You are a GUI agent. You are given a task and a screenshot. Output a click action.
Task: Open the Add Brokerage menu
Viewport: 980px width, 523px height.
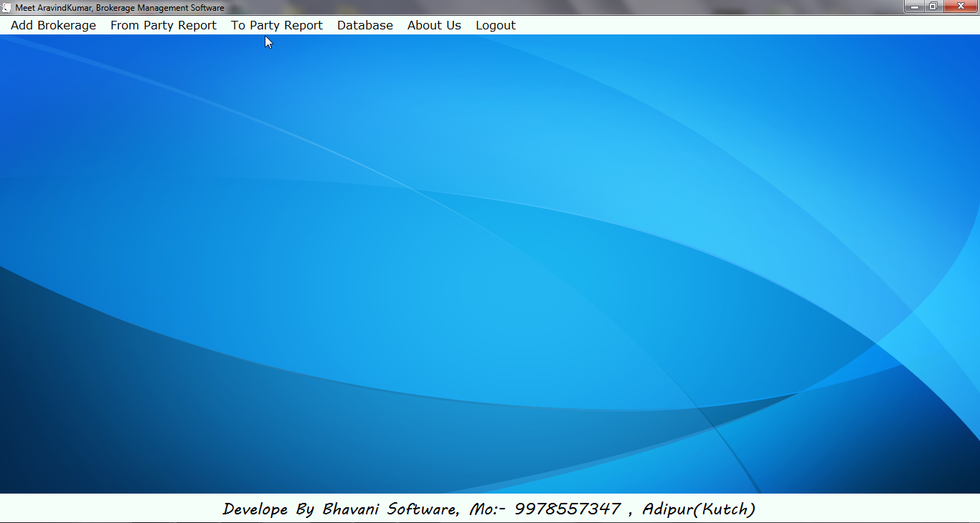point(53,25)
